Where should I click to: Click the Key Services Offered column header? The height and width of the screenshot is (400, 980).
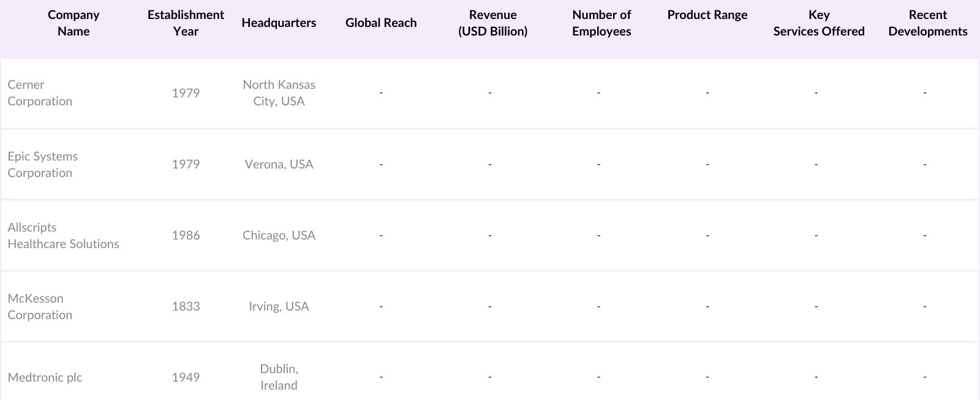819,23
